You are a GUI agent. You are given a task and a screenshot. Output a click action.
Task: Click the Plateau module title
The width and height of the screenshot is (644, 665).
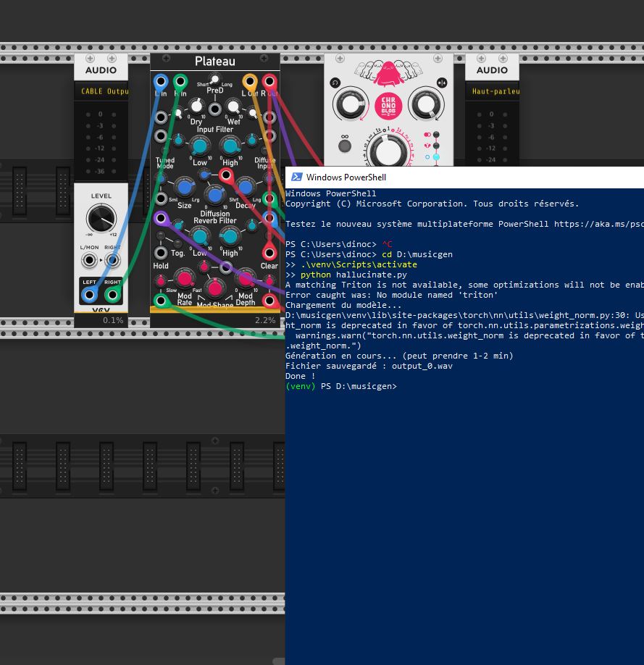tap(215, 62)
